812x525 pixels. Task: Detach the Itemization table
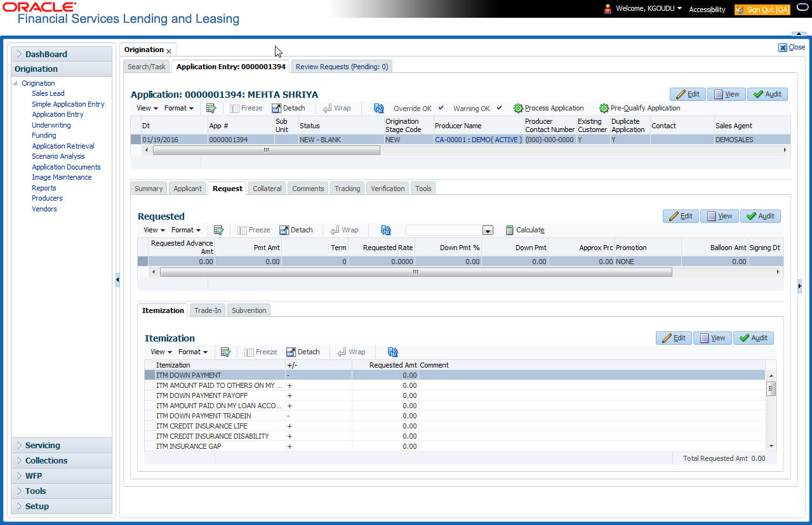click(303, 352)
